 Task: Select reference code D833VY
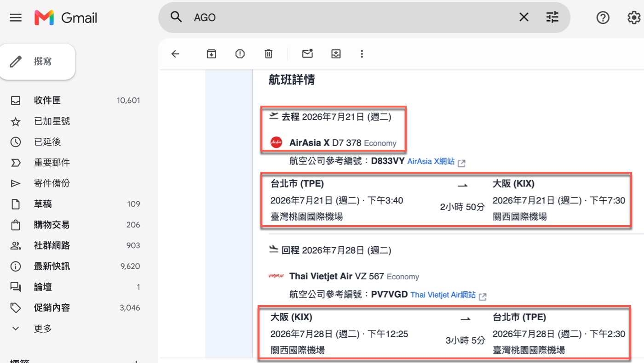point(388,161)
